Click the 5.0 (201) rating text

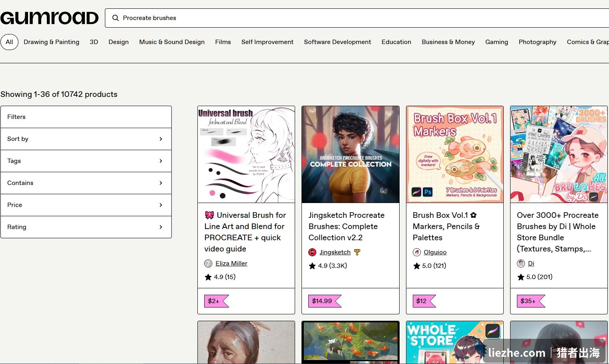tap(539, 277)
